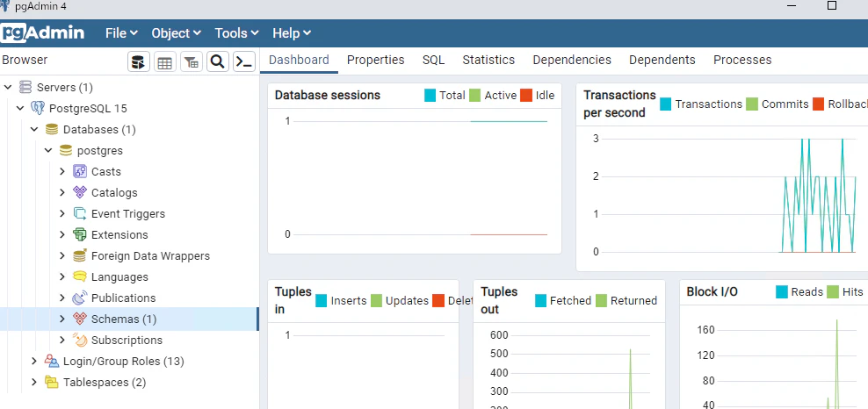The image size is (868, 409).
Task: Click the Tablespaces folder icon
Action: [x=52, y=382]
